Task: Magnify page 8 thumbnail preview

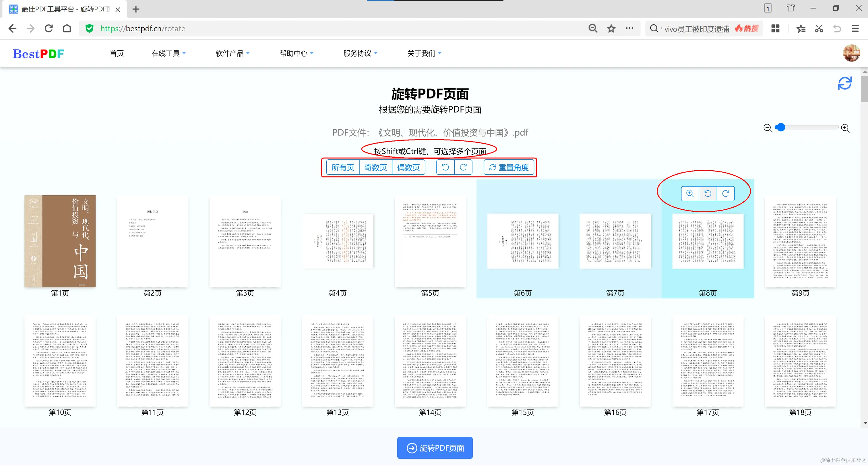Action: pyautogui.click(x=690, y=194)
